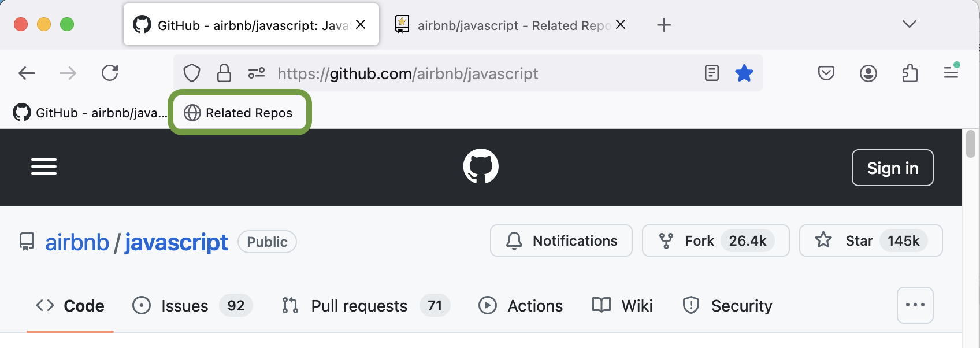The height and width of the screenshot is (348, 980).
Task: Open the Related Repos bookmark
Action: 239,113
